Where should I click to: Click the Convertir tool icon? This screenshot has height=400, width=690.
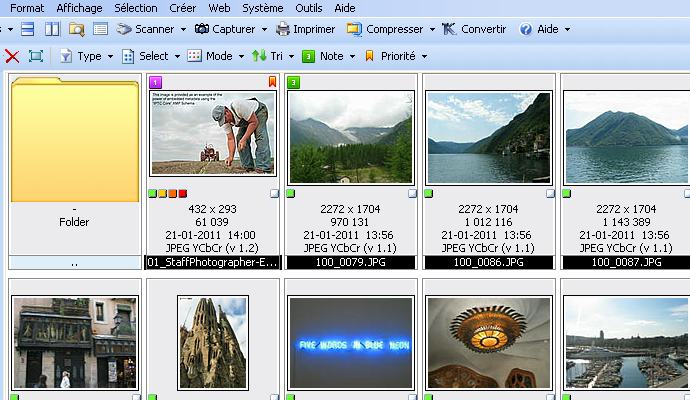(449, 29)
